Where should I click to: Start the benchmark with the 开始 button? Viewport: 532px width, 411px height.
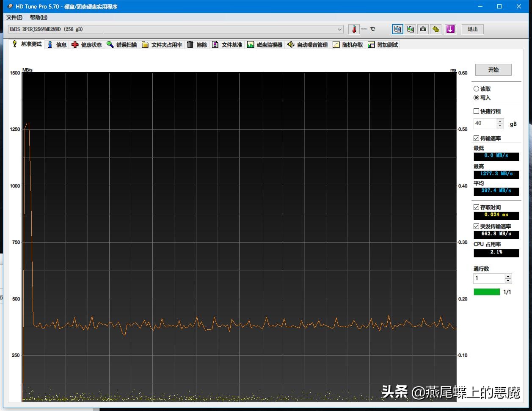coord(493,70)
